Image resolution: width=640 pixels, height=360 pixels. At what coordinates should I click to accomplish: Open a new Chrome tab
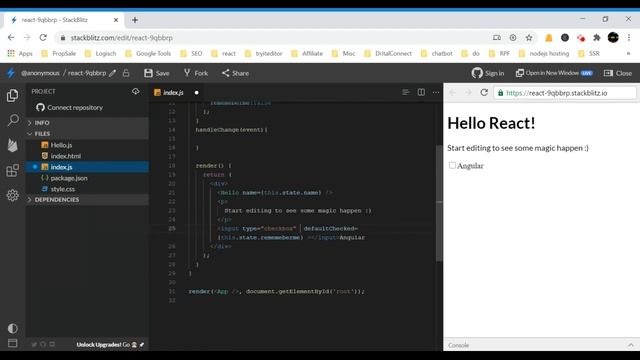pyautogui.click(x=135, y=20)
